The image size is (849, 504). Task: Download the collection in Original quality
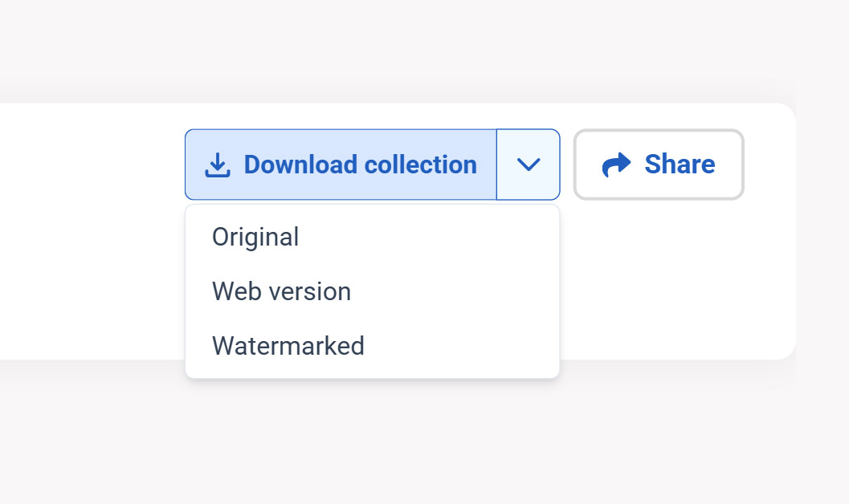(x=373, y=237)
